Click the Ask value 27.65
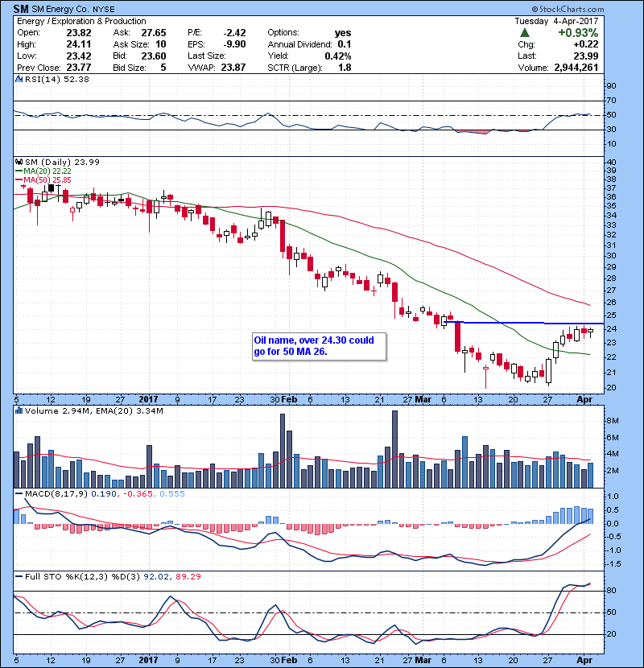The width and height of the screenshot is (644, 668). click(154, 33)
